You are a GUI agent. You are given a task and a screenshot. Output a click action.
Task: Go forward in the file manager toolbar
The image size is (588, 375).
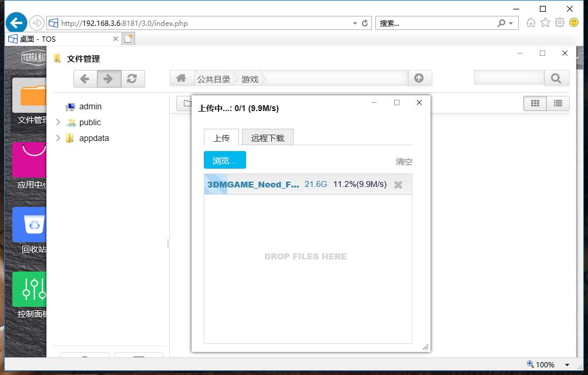(x=109, y=79)
